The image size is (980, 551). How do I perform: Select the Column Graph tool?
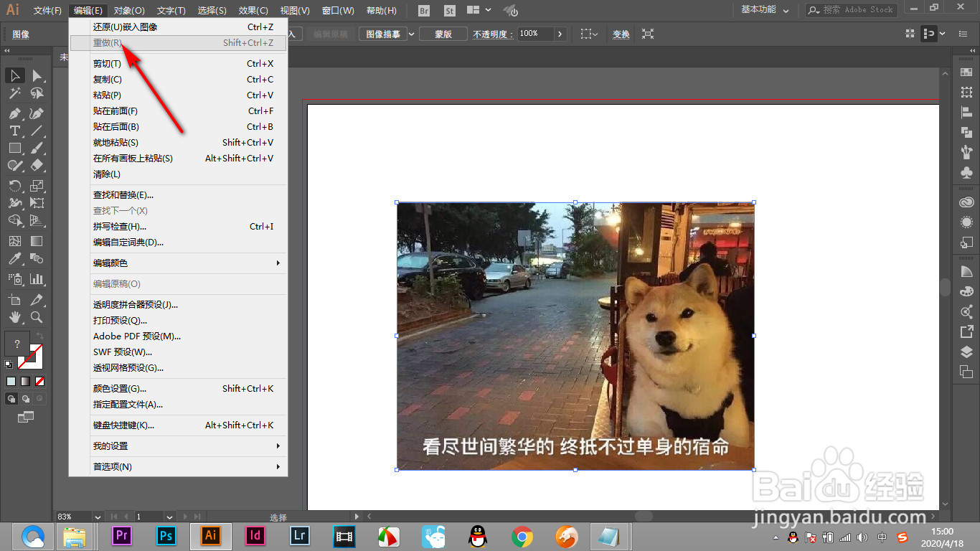point(37,278)
